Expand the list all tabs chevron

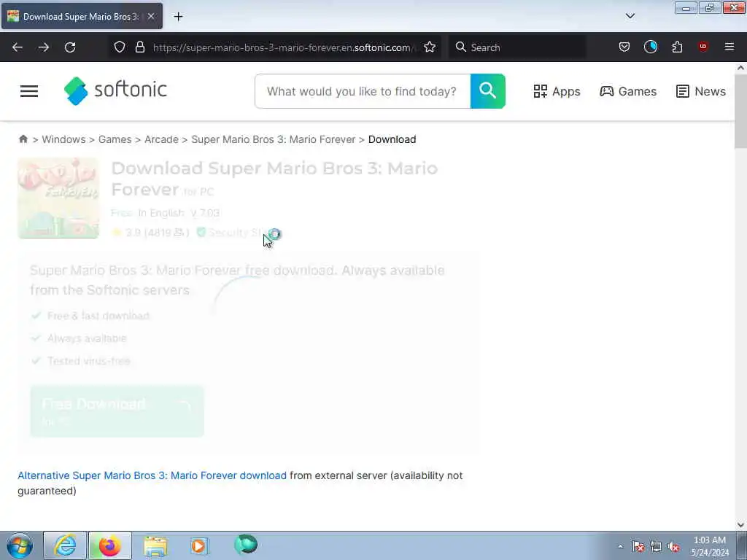630,16
